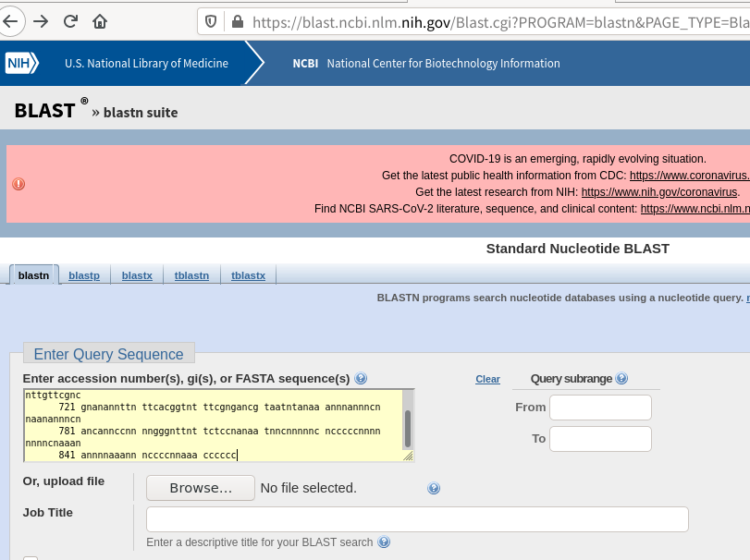This screenshot has width=750, height=560.
Task: Click the red COVID-19 alert icon
Action: [x=18, y=184]
